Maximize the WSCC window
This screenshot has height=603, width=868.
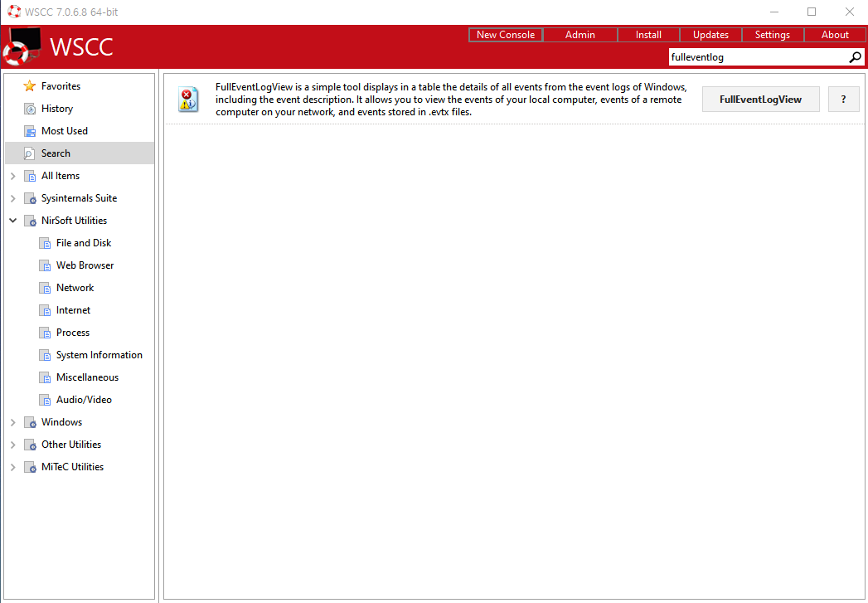coord(812,12)
